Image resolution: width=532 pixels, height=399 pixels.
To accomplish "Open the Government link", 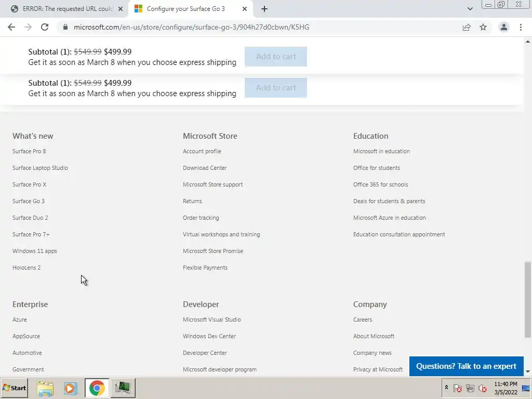I will (28, 369).
